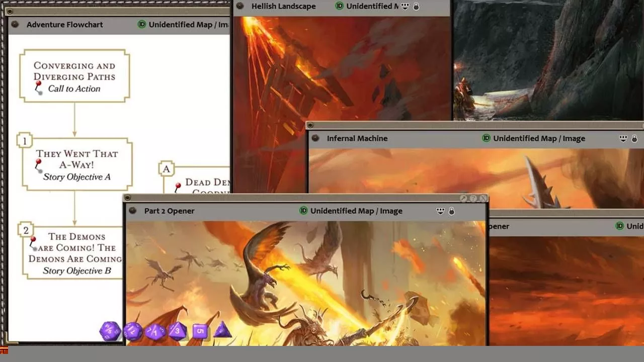Click the 'Story Objective B' label
Screen dimensions: 644x362
pos(77,270)
